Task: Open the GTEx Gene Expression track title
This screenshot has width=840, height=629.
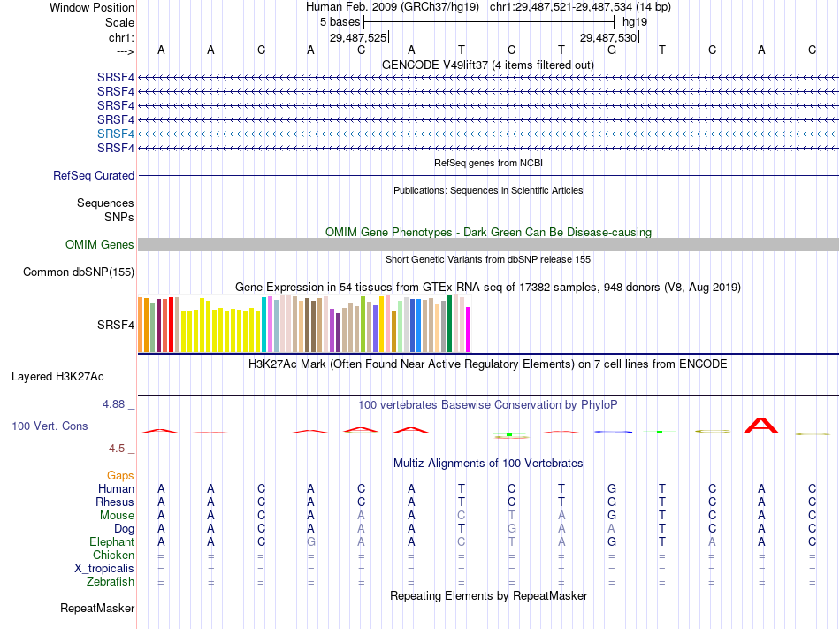Action: 488,288
